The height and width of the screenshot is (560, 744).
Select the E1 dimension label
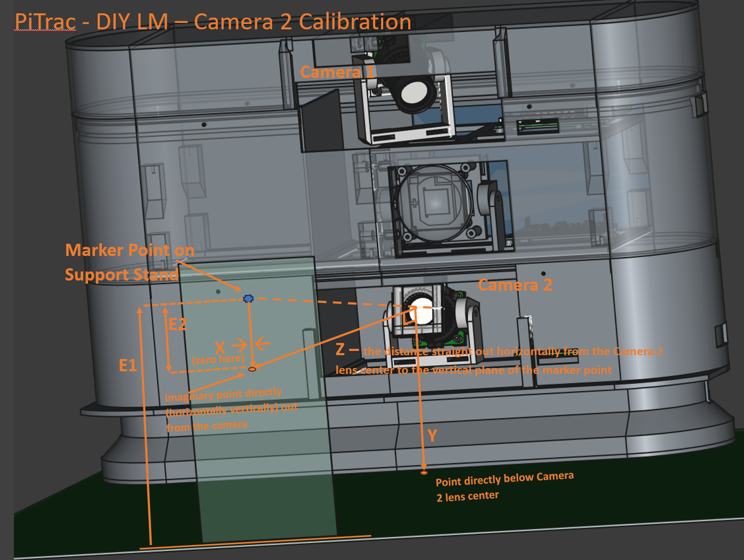pos(128,365)
